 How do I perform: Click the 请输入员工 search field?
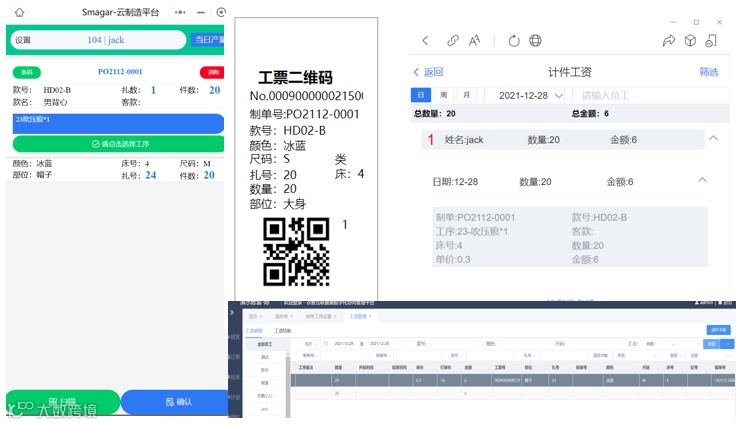[650, 95]
